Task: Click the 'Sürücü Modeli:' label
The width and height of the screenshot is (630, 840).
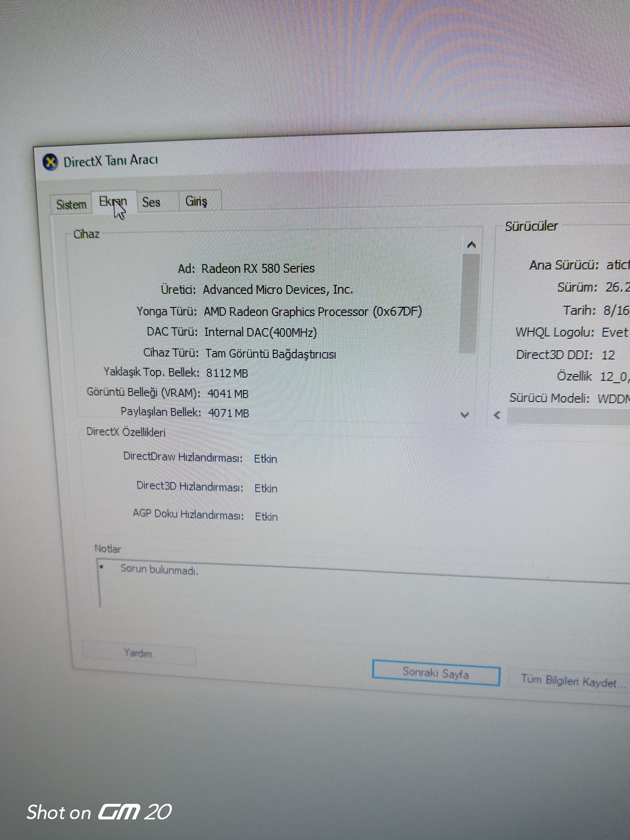Action: pos(549,398)
